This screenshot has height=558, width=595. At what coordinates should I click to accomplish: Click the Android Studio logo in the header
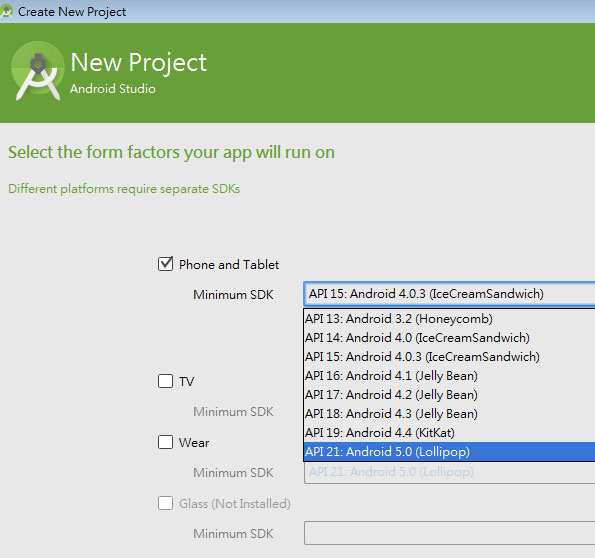(x=38, y=71)
